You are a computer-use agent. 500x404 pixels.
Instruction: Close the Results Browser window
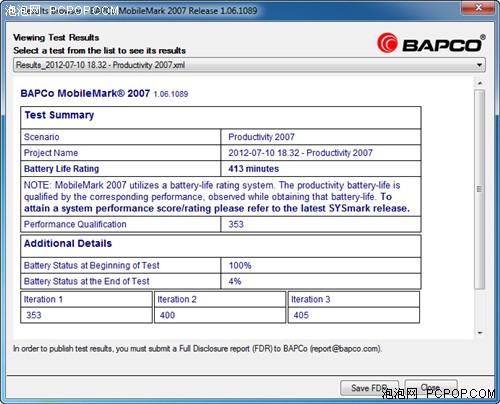click(478, 7)
